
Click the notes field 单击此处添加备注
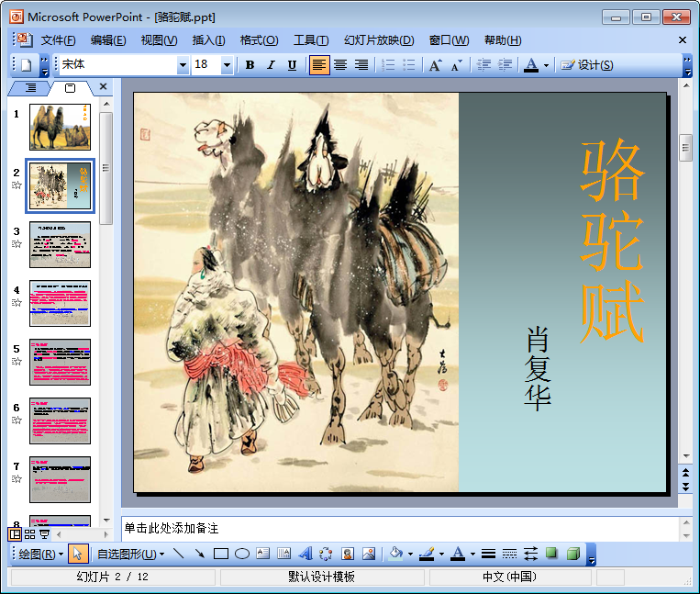pyautogui.click(x=400, y=529)
